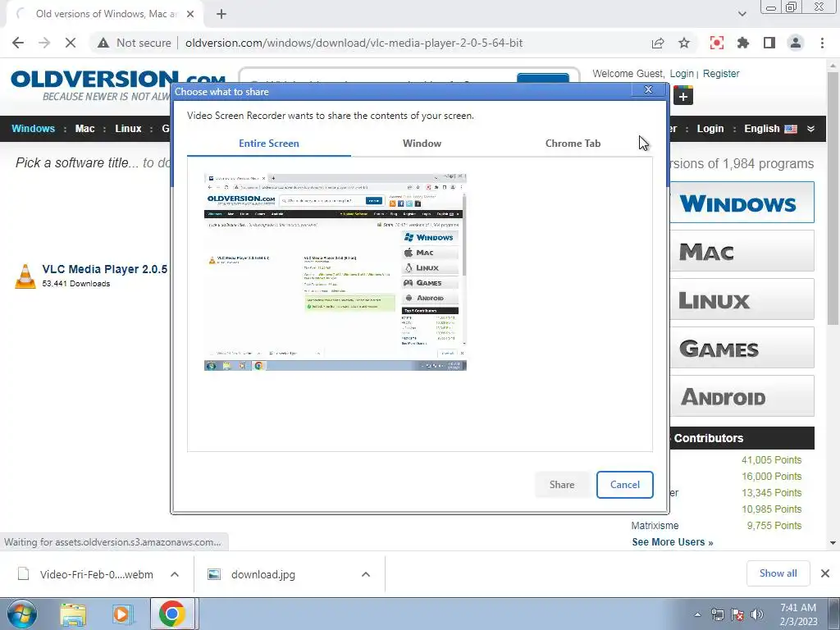Open the large Linux sidebar button

coord(742,299)
